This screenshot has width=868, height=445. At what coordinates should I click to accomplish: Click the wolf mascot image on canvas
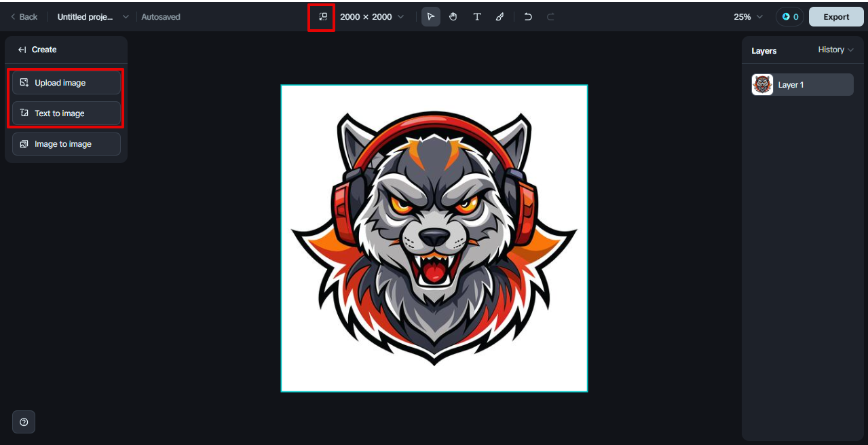[434, 238]
